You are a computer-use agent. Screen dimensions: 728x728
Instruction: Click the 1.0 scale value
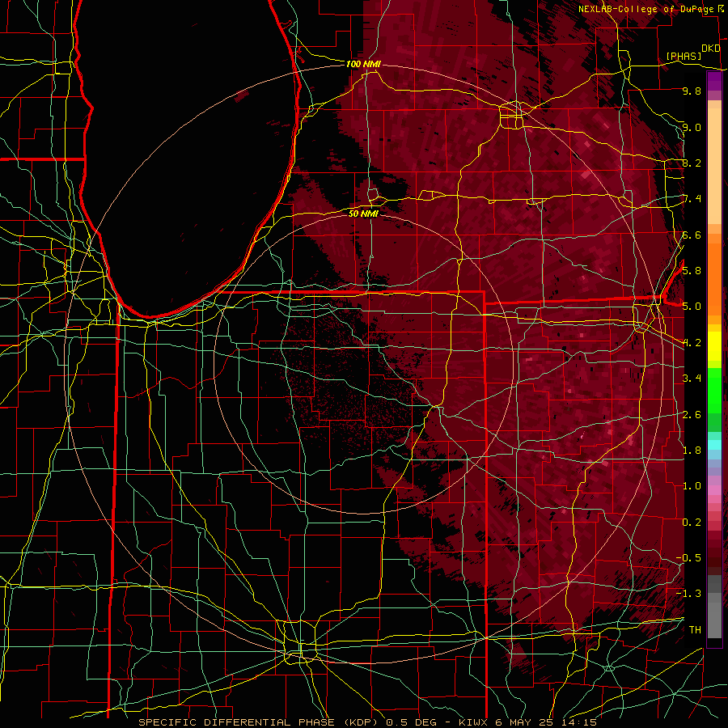coord(692,486)
